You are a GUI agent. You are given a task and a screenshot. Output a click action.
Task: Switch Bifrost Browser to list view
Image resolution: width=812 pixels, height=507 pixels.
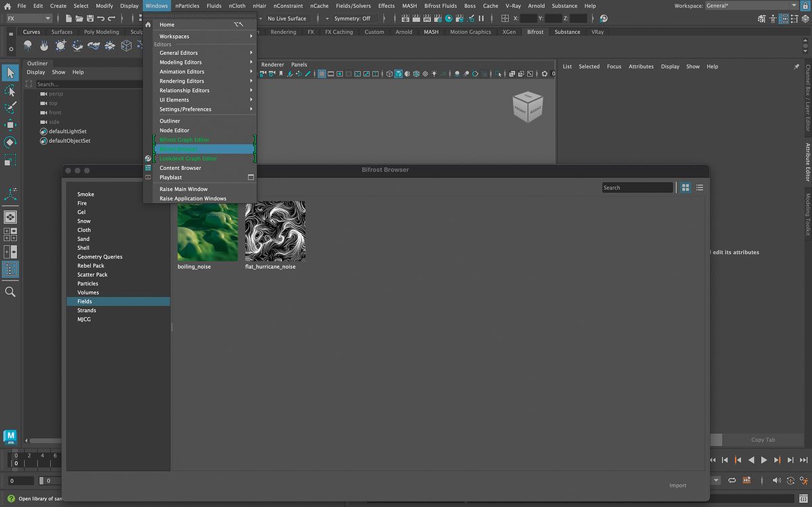700,188
